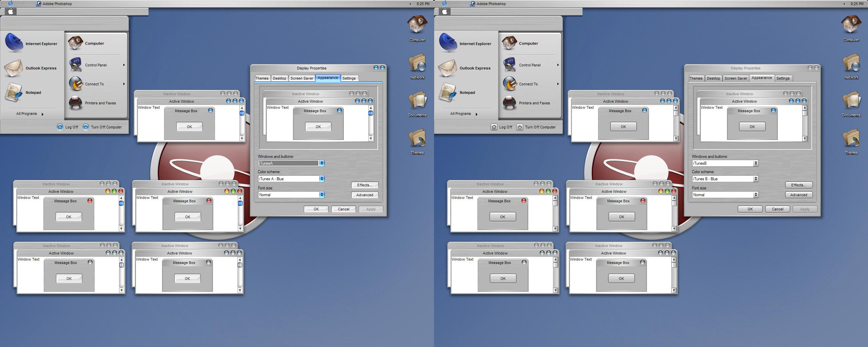The height and width of the screenshot is (347, 868).
Task: Open Computer desktop icon on iTunesB desktop
Action: (851, 28)
